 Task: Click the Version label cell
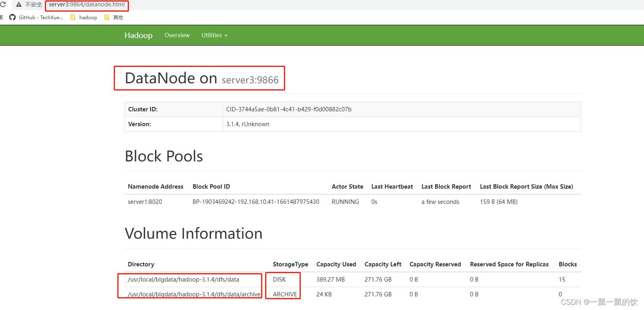pyautogui.click(x=173, y=124)
